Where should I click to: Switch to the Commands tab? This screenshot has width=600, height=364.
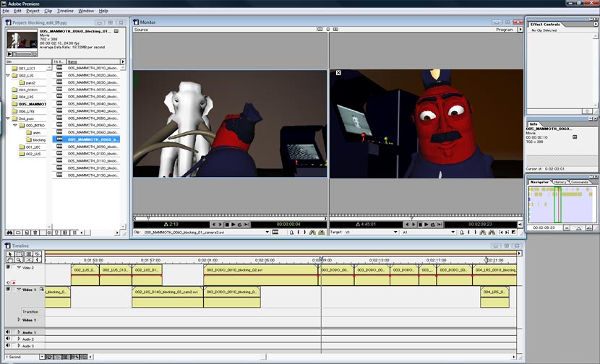[579, 182]
